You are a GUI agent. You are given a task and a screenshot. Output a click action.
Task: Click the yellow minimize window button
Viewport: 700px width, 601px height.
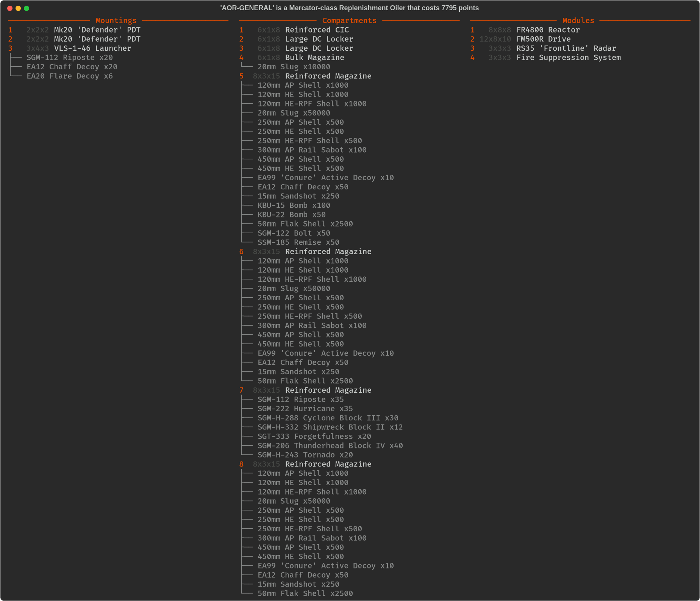(x=18, y=8)
